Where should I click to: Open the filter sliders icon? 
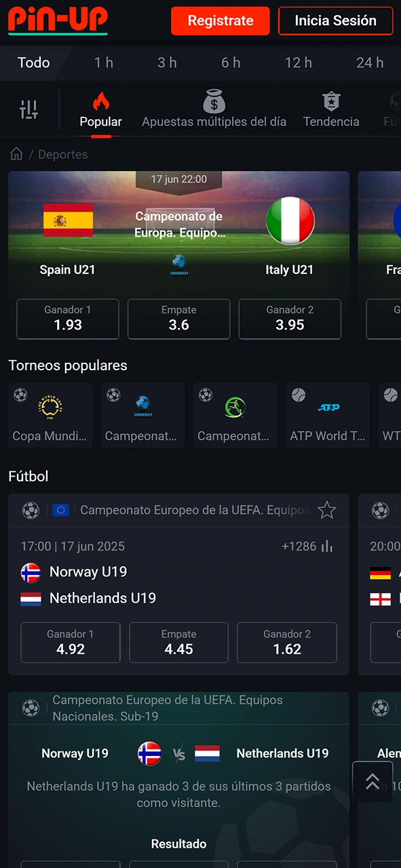coord(29,109)
